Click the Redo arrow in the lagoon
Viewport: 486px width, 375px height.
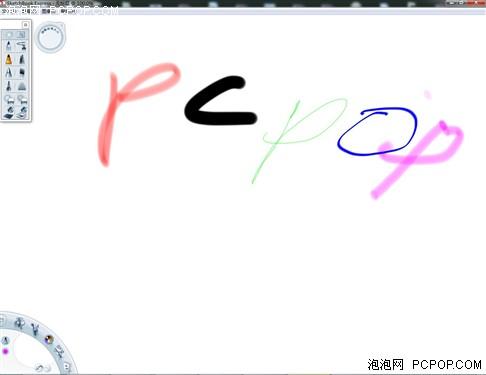coord(48,369)
